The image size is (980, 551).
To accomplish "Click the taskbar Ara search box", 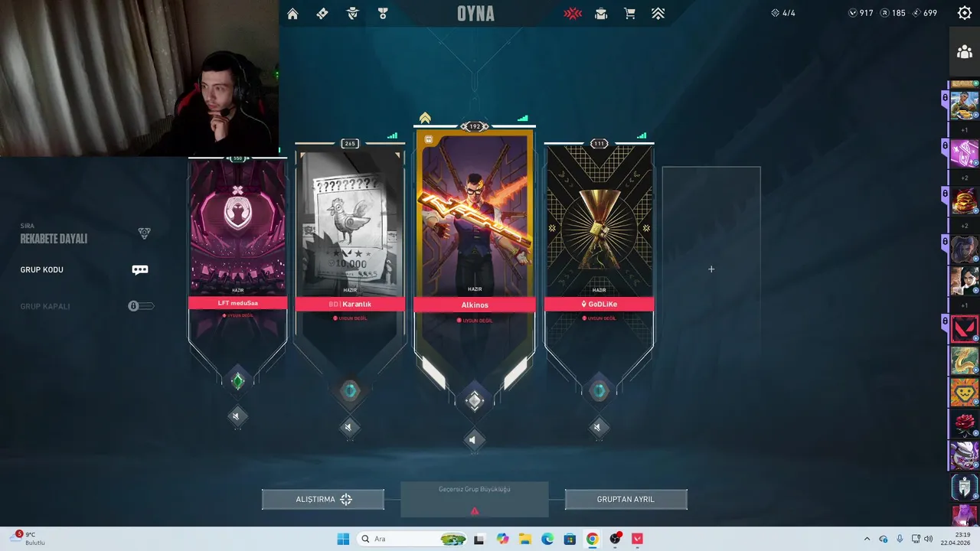I will pyautogui.click(x=413, y=539).
